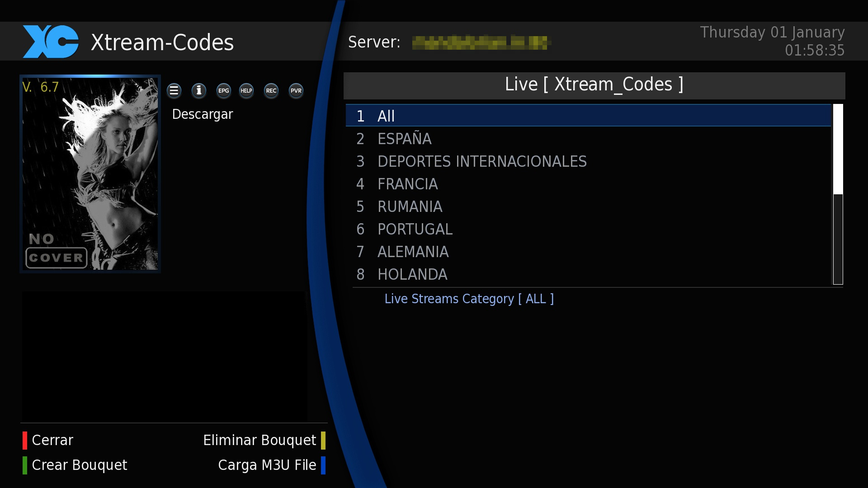Image resolution: width=868 pixels, height=488 pixels.
Task: Click the red Cerrar color key
Action: coord(48,440)
